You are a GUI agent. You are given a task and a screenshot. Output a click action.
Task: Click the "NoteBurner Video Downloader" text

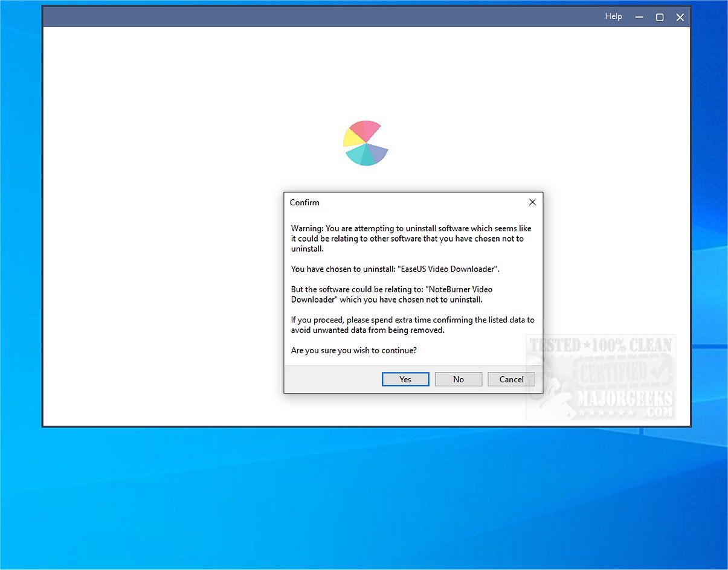[391, 294]
